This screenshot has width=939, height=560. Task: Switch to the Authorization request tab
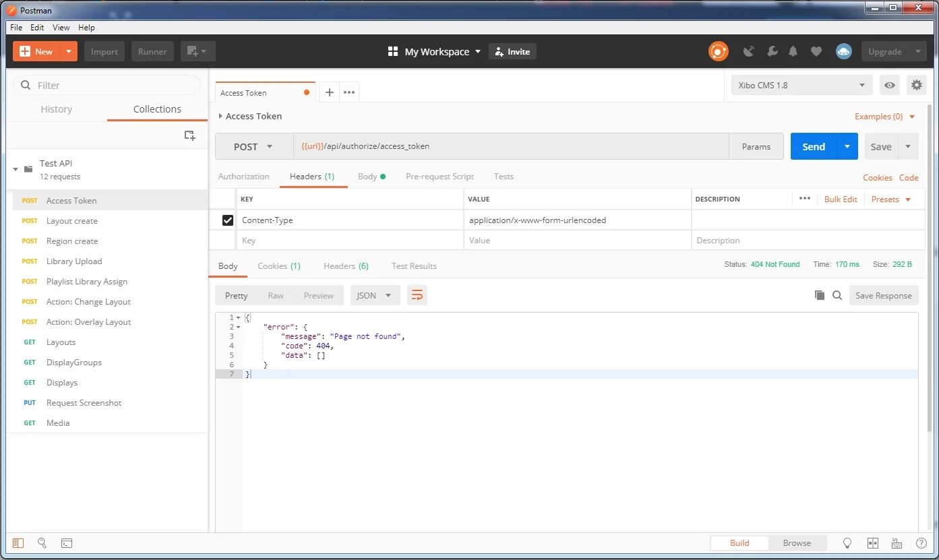(x=243, y=176)
